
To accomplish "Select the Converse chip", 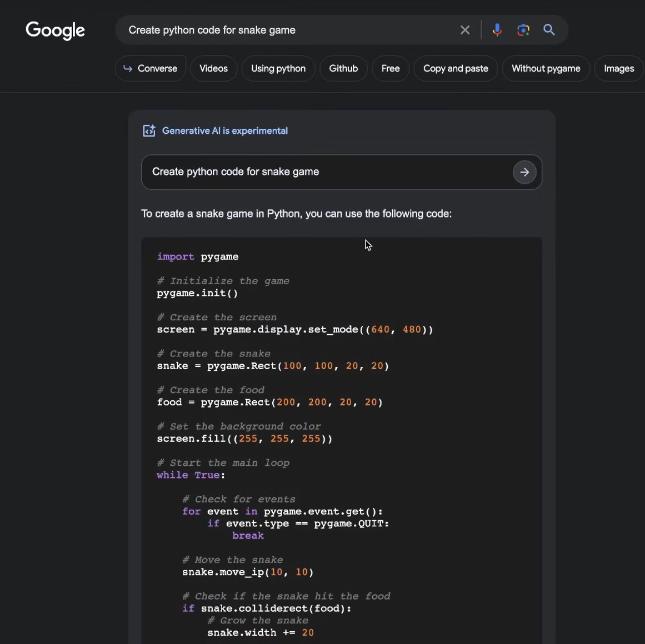I will (x=151, y=69).
